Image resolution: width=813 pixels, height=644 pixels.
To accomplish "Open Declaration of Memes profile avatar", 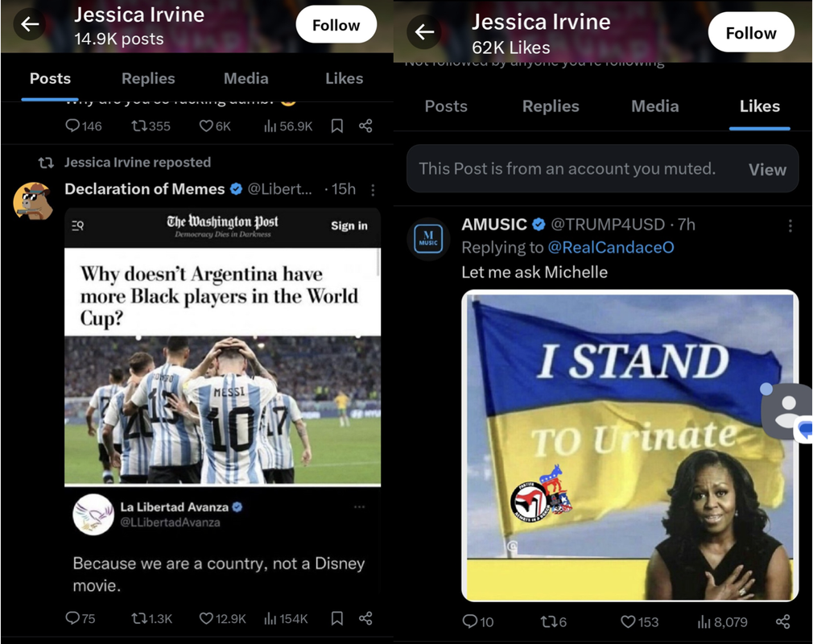I will pos(33,201).
